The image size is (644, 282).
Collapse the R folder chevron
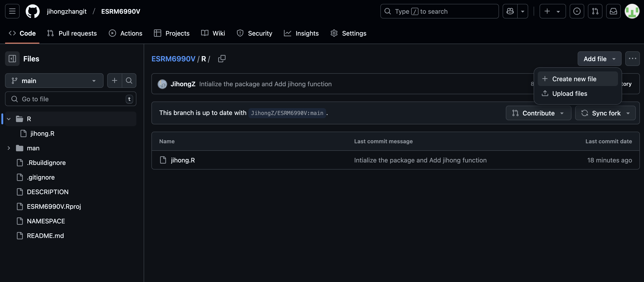point(9,119)
